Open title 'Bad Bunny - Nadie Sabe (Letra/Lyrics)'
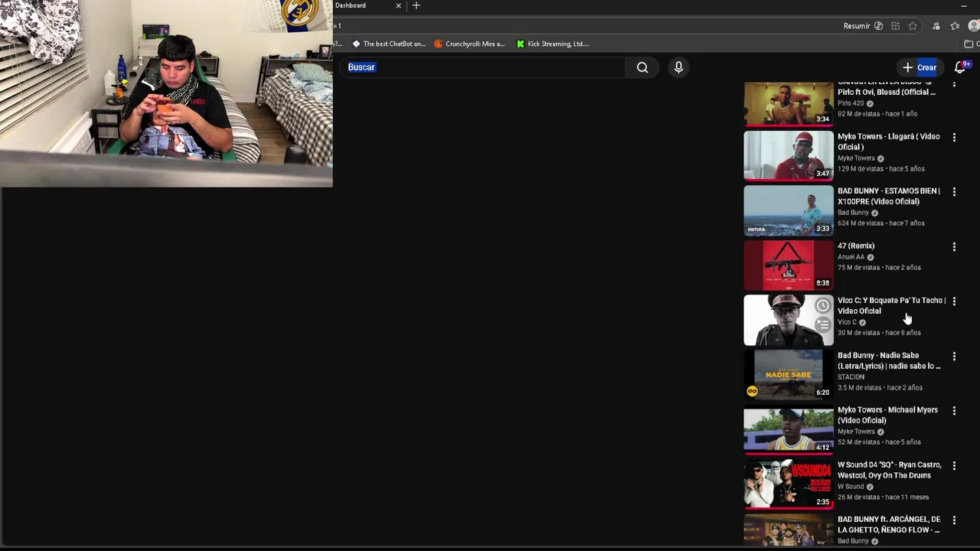Image resolution: width=980 pixels, height=551 pixels. 889,360
